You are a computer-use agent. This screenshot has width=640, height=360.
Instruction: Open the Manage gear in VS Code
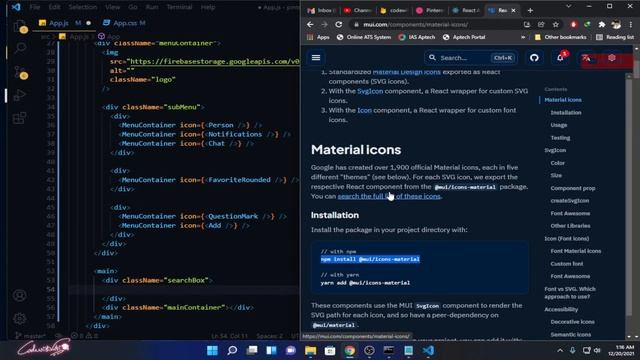[x=20, y=318]
